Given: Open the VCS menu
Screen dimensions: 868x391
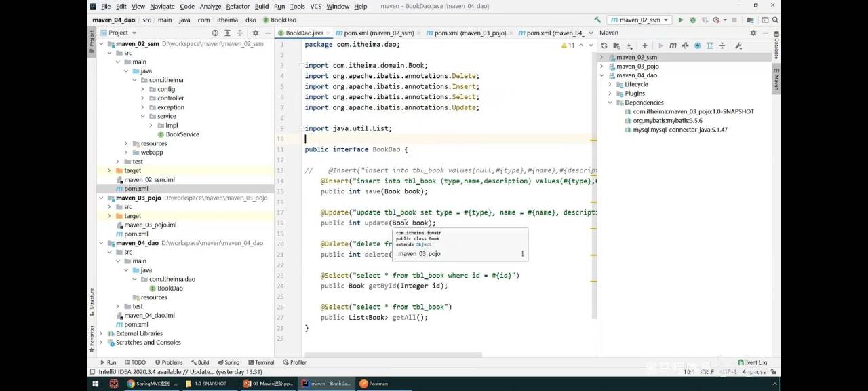Looking at the screenshot, I should [x=316, y=7].
